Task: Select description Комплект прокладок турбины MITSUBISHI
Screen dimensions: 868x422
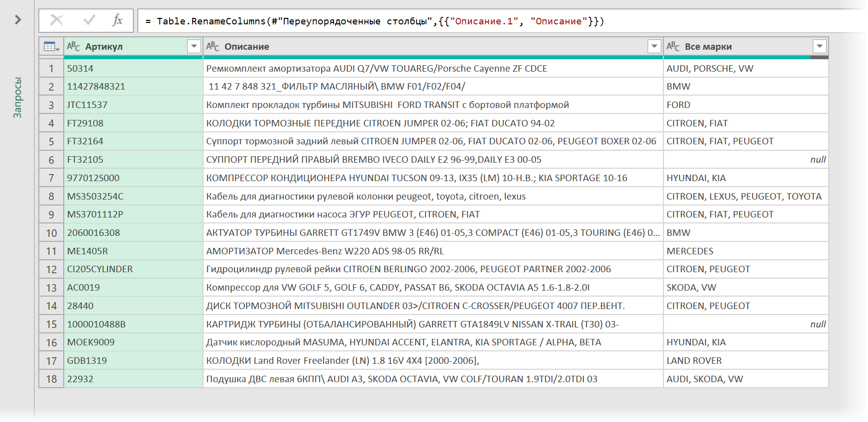Action: (433, 105)
